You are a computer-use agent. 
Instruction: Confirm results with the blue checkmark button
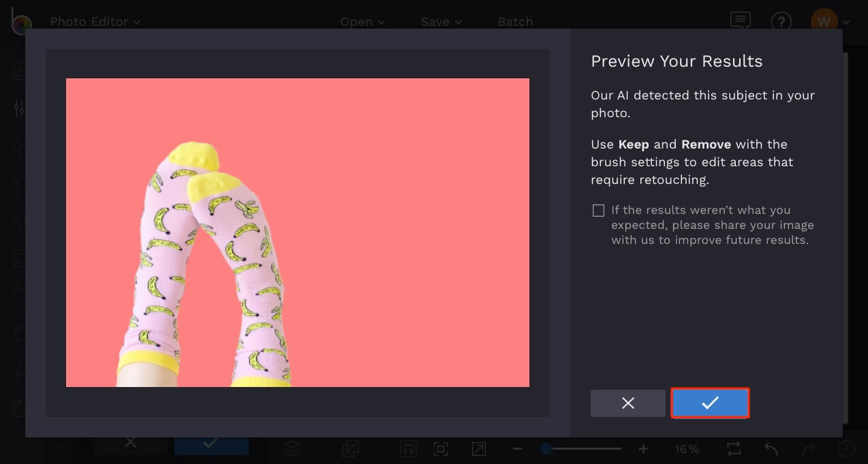coord(710,403)
